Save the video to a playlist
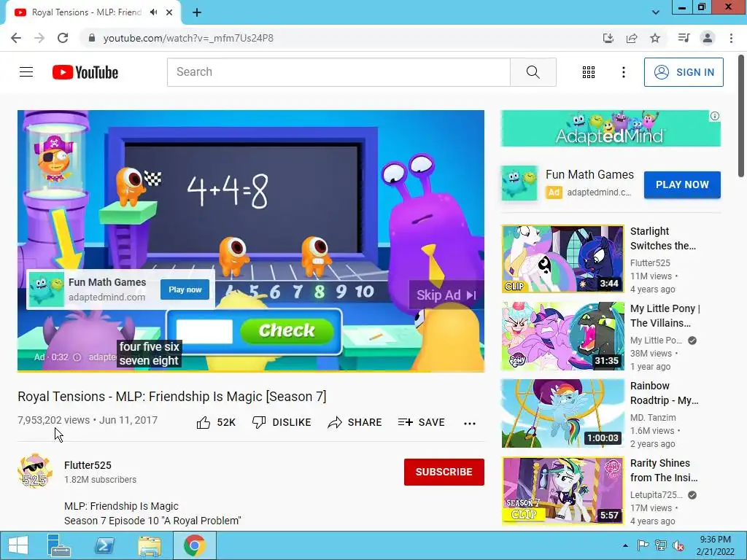This screenshot has width=747, height=560. [x=421, y=422]
